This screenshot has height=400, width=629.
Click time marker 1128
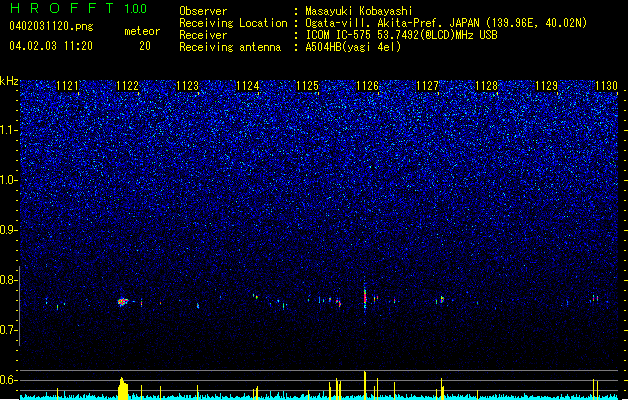coord(487,86)
